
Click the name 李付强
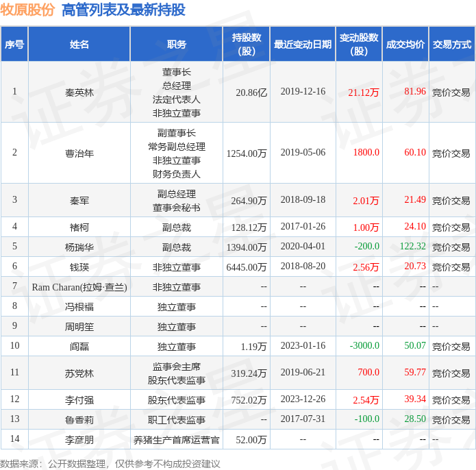point(79,400)
